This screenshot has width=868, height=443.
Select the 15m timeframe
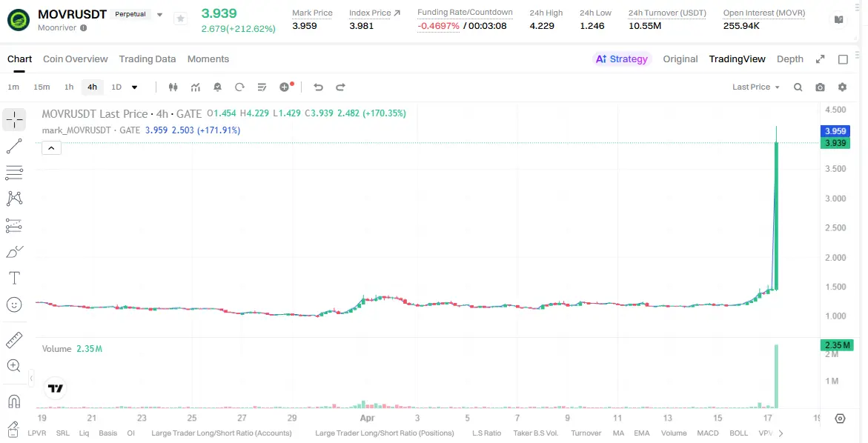click(42, 87)
